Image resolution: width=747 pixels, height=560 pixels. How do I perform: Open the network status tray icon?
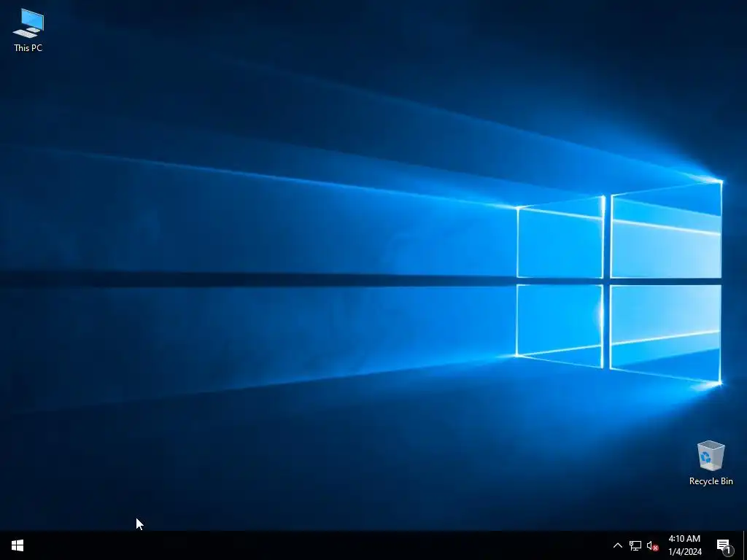click(x=635, y=545)
